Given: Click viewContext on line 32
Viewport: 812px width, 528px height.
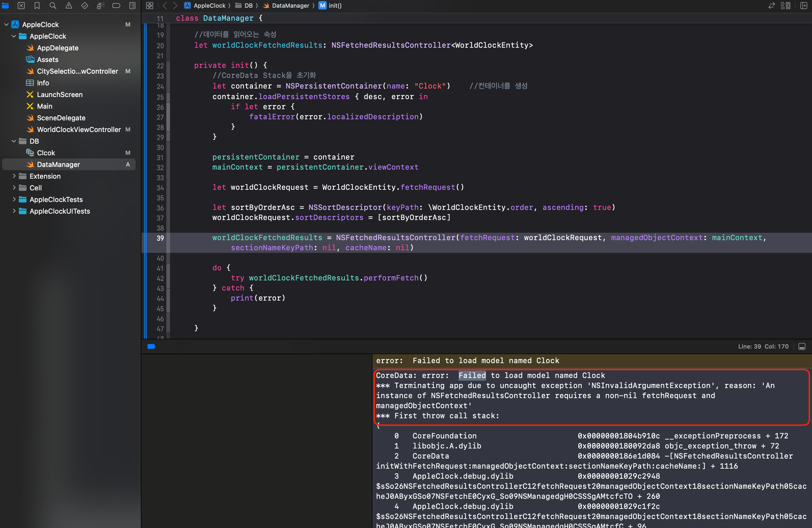Looking at the screenshot, I should point(393,167).
